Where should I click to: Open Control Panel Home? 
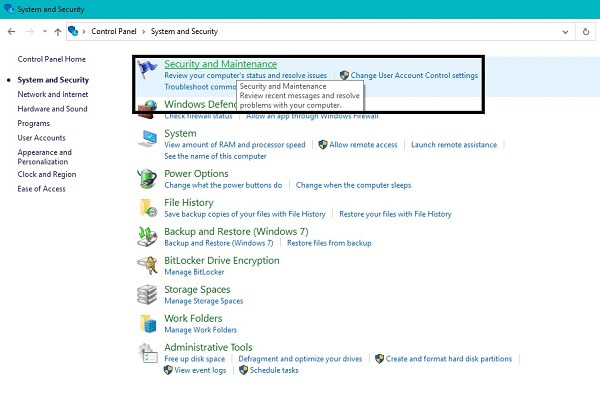(52, 59)
